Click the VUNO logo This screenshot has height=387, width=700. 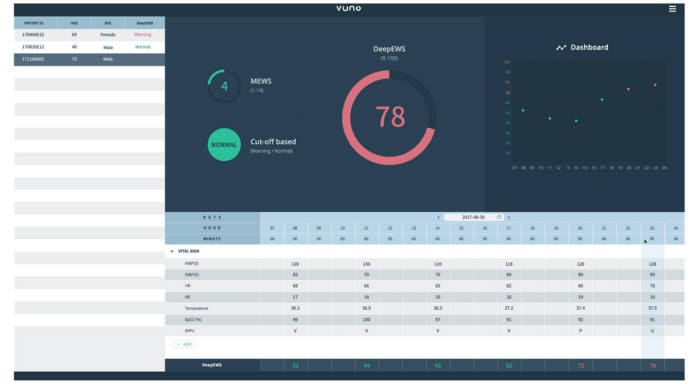pos(349,8)
